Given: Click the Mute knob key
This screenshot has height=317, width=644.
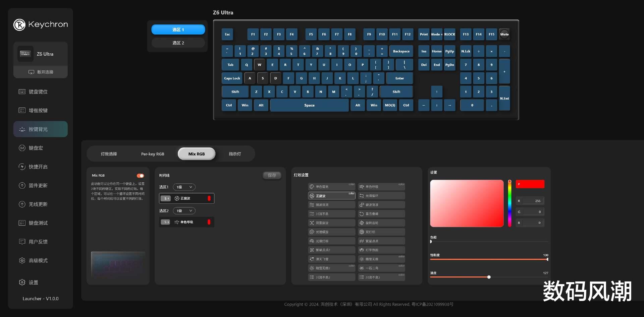Looking at the screenshot, I should [x=504, y=34].
